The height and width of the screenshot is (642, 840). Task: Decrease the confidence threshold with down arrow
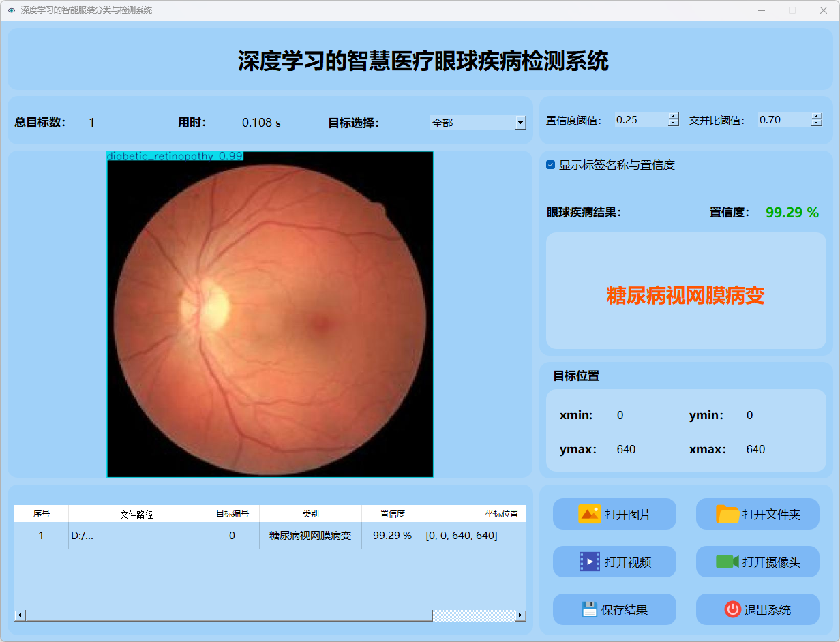674,123
